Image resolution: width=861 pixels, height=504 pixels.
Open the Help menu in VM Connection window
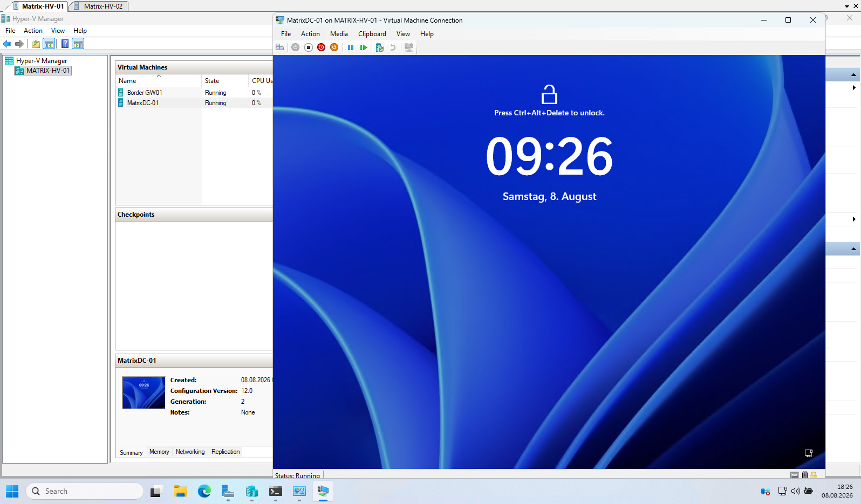[427, 34]
